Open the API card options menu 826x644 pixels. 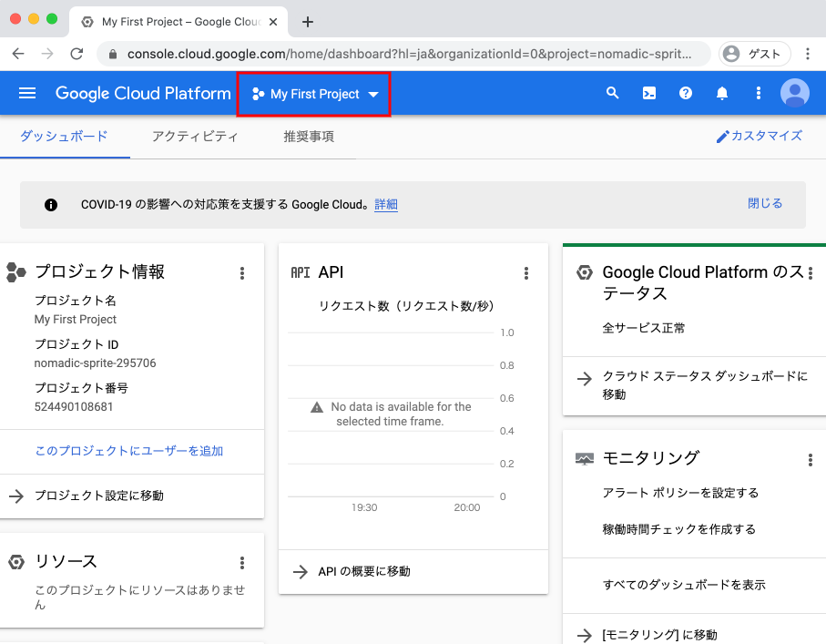(x=526, y=273)
